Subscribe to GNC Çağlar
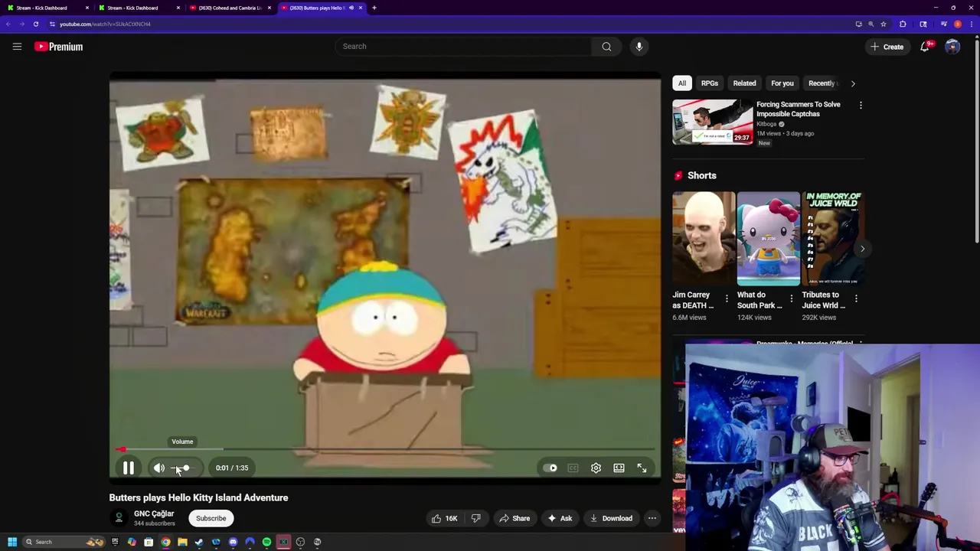The width and height of the screenshot is (980, 551). (x=211, y=518)
